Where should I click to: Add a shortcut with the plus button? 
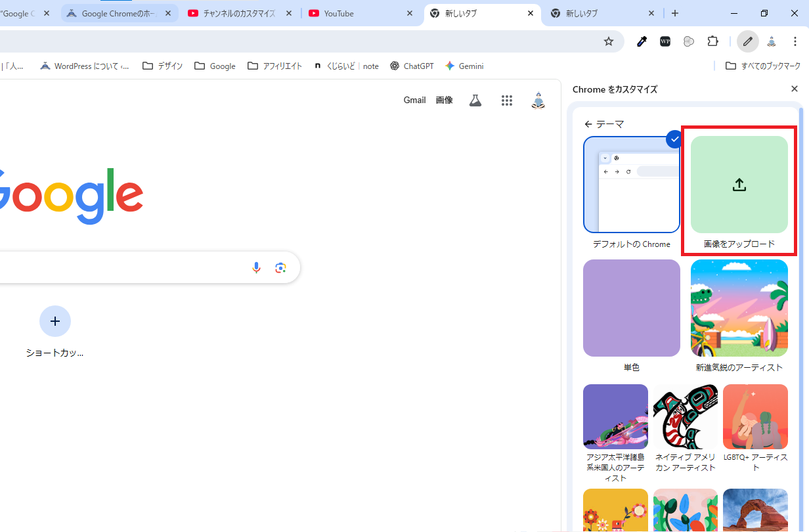click(x=55, y=321)
